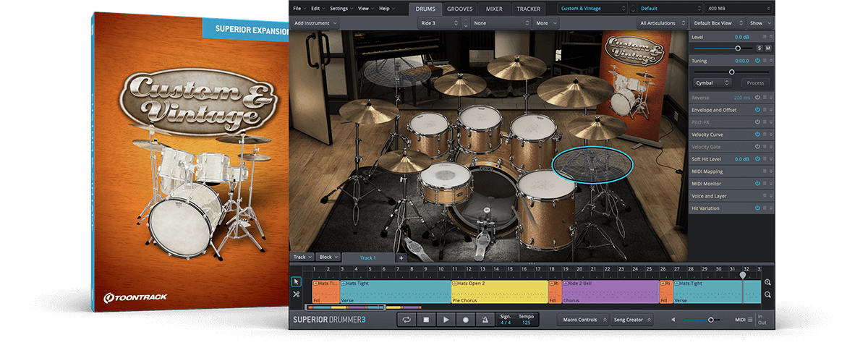Toggle the loop playback button

tap(407, 320)
